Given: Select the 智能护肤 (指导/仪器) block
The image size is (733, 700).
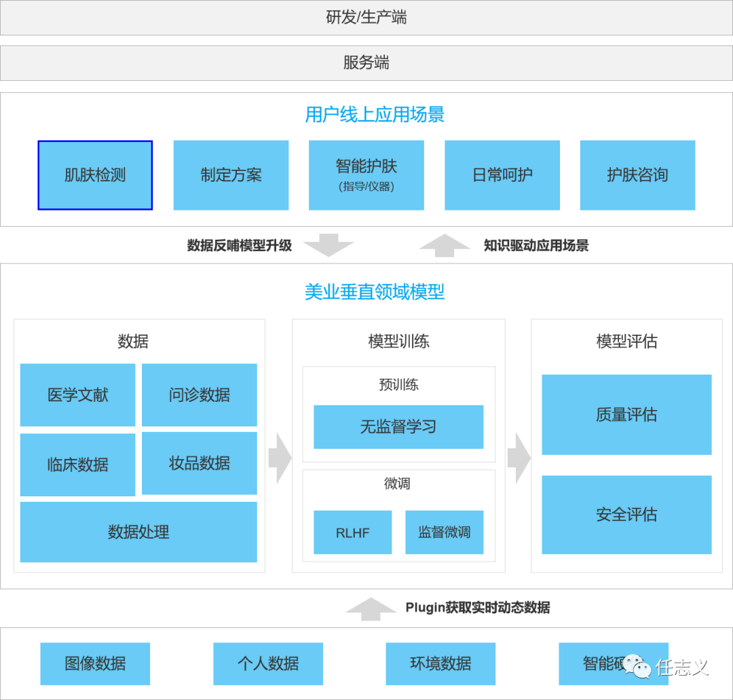Looking at the screenshot, I should (366, 175).
